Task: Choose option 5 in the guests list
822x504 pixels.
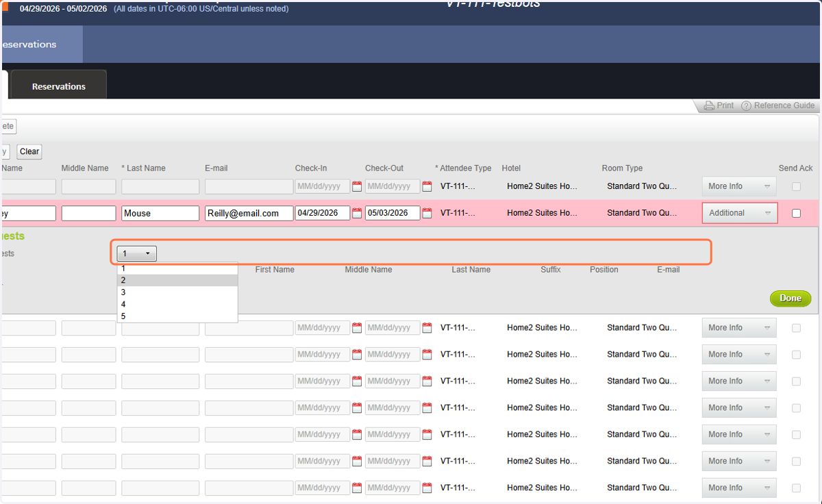Action: click(177, 316)
